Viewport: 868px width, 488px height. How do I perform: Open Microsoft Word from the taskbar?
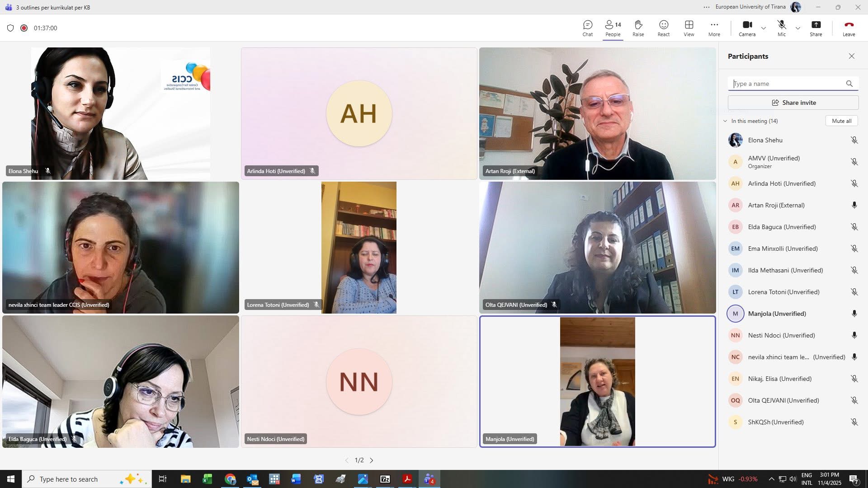click(x=296, y=479)
